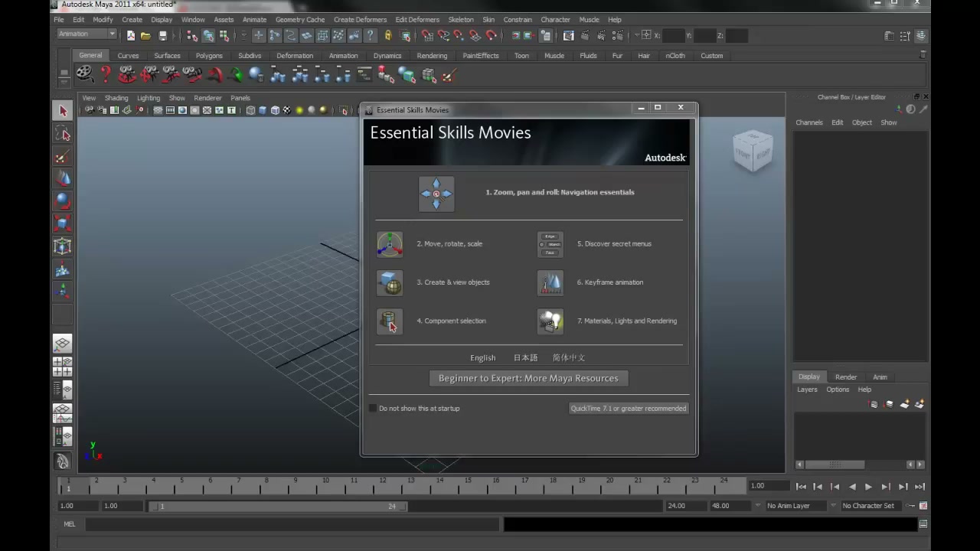The height and width of the screenshot is (551, 980).
Task: Click the blue sphere shelf icon
Action: tap(256, 74)
